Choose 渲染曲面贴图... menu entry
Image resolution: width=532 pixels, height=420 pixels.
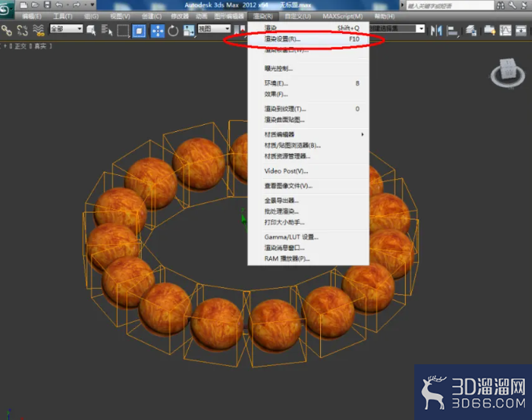click(x=308, y=119)
